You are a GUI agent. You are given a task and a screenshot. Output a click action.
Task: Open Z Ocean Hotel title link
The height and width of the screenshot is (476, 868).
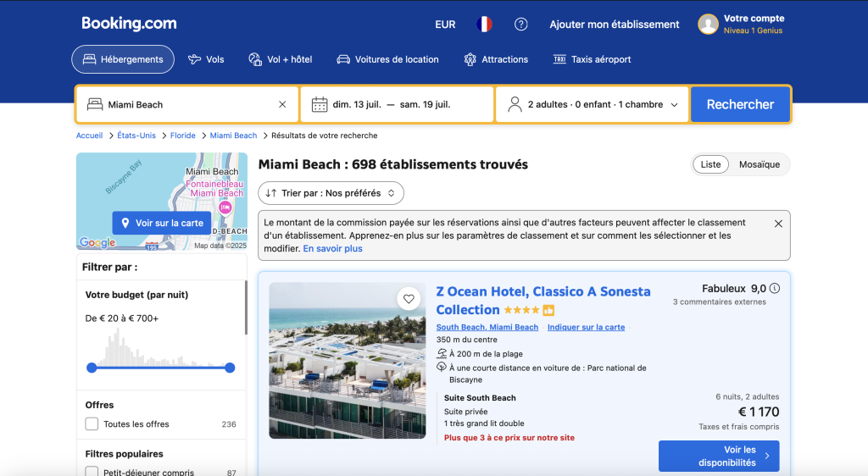[x=543, y=300]
